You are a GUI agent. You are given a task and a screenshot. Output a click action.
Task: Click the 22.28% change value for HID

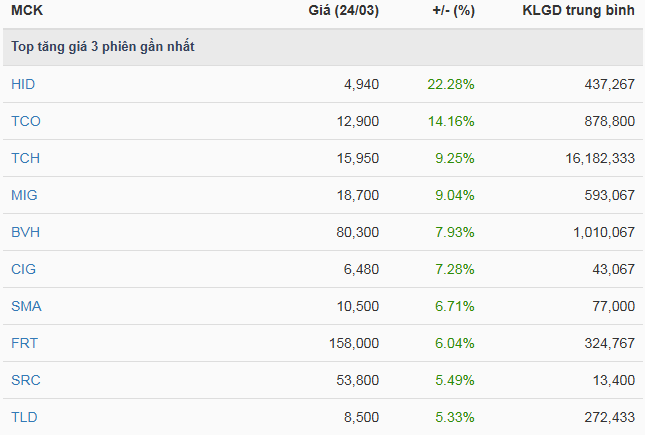450,84
